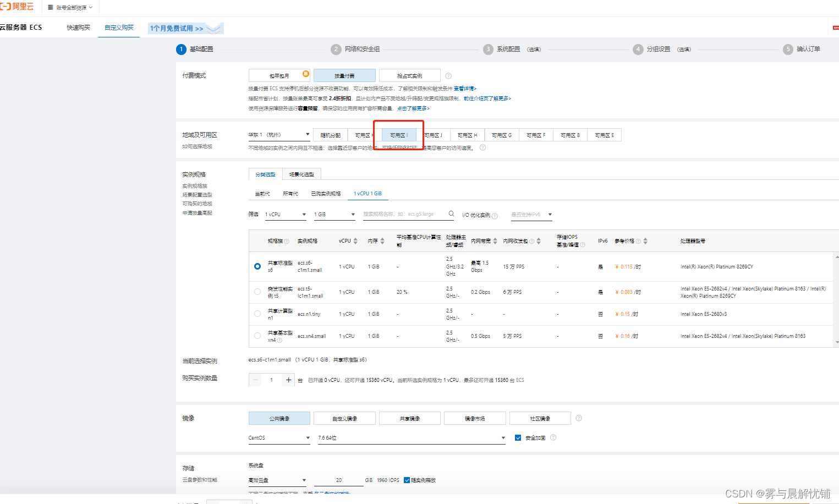
Task: Go to step 4 分组设置
Action: click(661, 49)
